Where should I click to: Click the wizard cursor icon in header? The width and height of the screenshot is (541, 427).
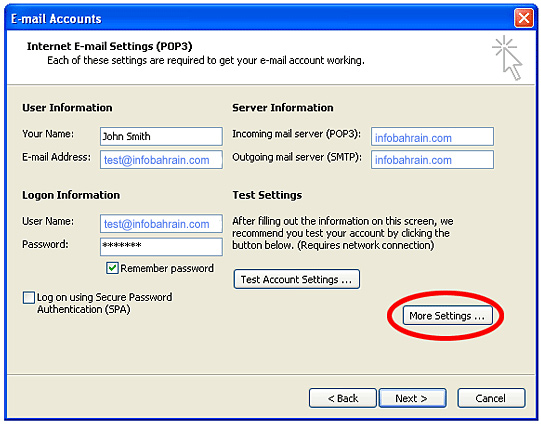click(508, 58)
